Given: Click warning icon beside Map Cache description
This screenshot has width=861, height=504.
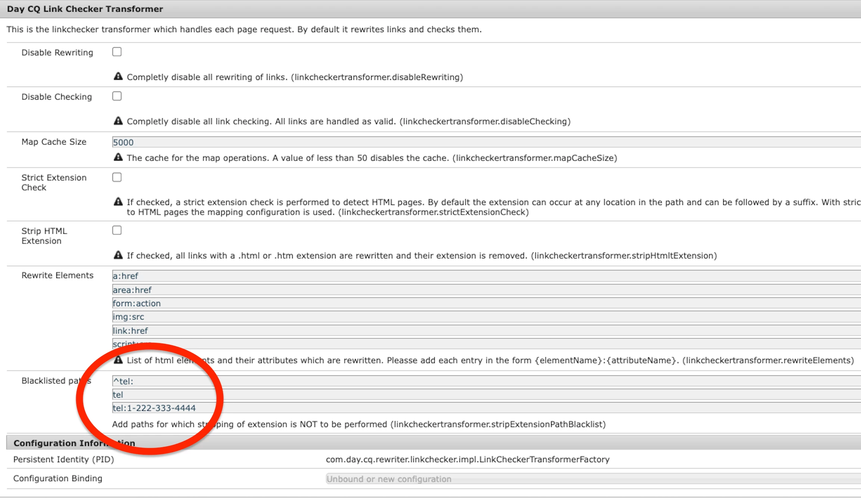Looking at the screenshot, I should pyautogui.click(x=118, y=157).
